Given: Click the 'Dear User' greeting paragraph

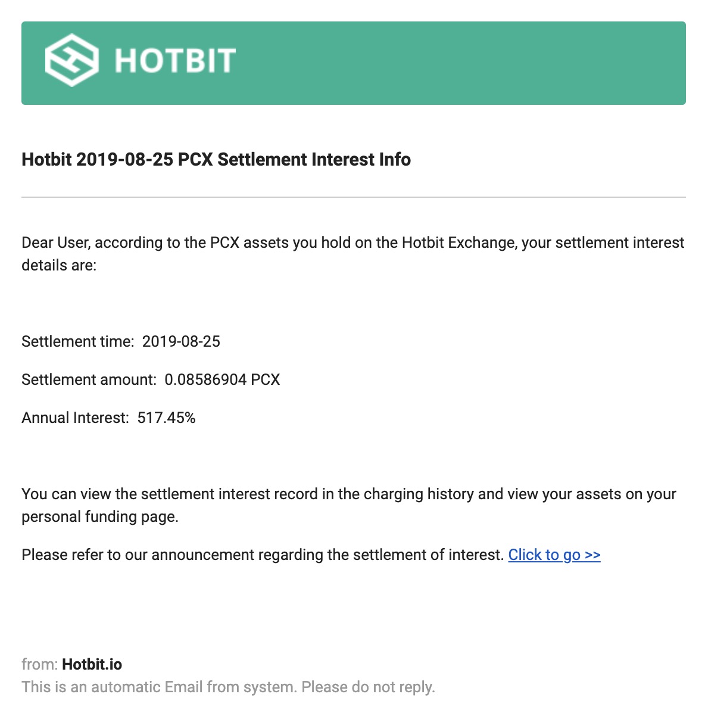Looking at the screenshot, I should (x=353, y=254).
